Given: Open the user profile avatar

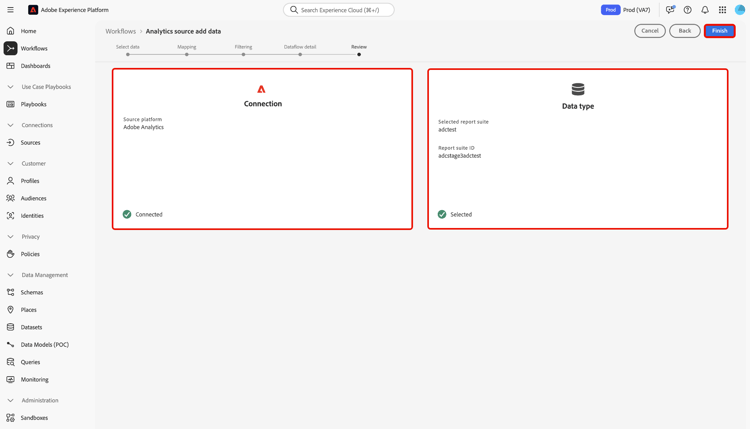Looking at the screenshot, I should [740, 10].
